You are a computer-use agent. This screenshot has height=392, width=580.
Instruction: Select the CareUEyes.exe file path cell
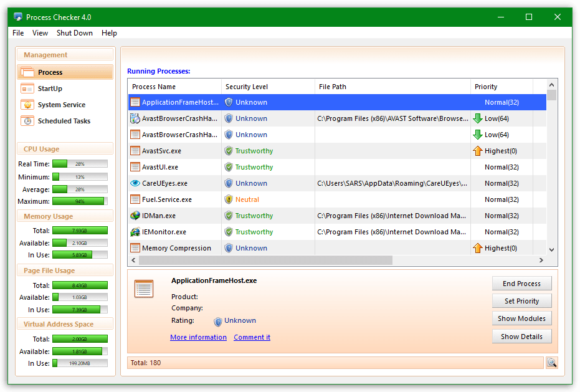point(392,183)
